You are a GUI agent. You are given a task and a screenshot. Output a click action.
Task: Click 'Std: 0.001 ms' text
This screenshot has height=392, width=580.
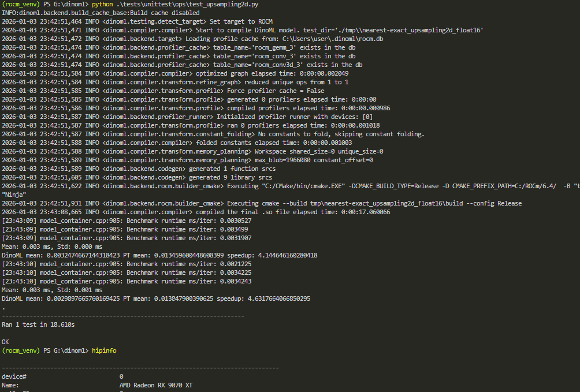coord(80,290)
